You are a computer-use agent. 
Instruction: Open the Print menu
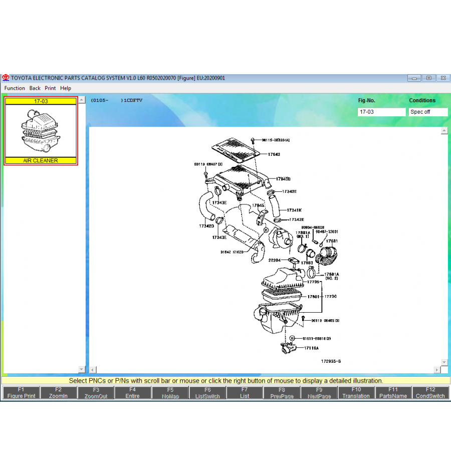click(x=50, y=88)
